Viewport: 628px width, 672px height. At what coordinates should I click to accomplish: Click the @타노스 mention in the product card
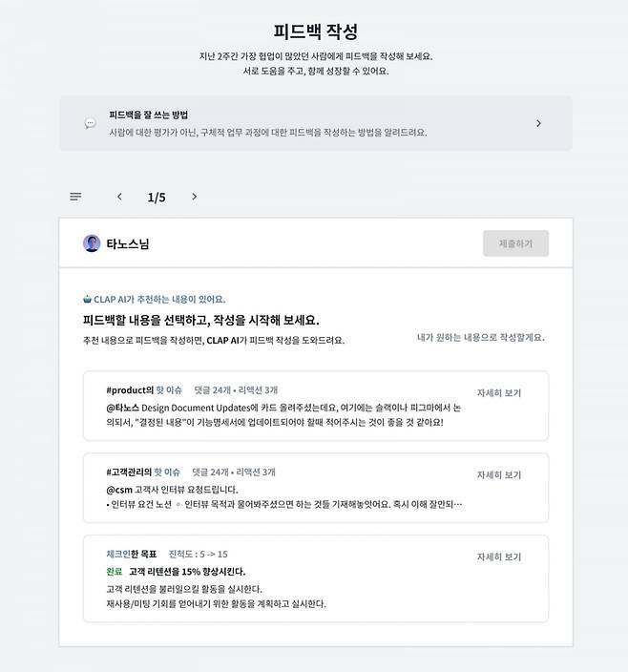pos(122,408)
